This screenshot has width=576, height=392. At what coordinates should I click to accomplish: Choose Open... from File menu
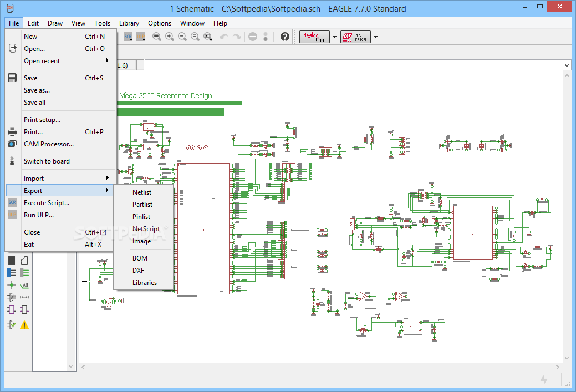61,48
